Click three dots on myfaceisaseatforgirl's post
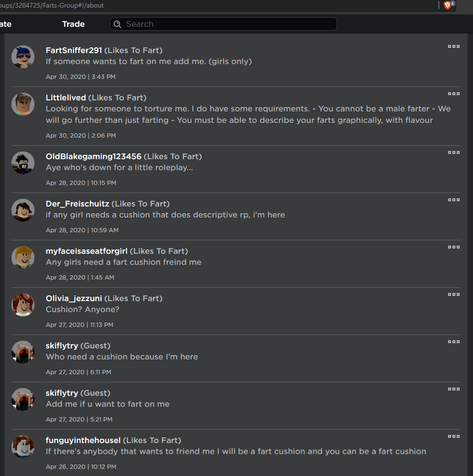Screen dimensions: 473x476 click(x=454, y=247)
